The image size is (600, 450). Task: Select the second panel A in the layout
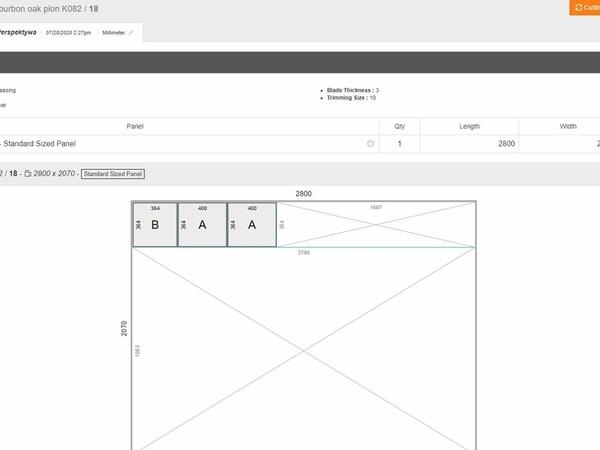[252, 225]
